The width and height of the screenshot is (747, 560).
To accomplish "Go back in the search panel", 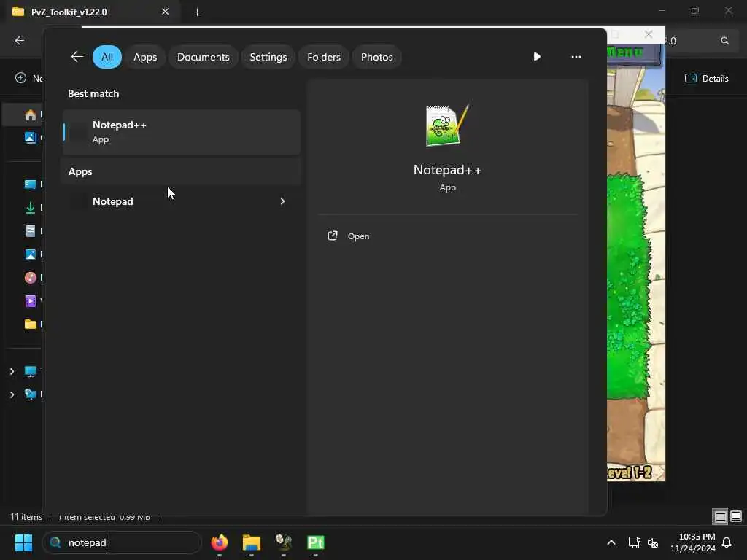I will point(77,57).
